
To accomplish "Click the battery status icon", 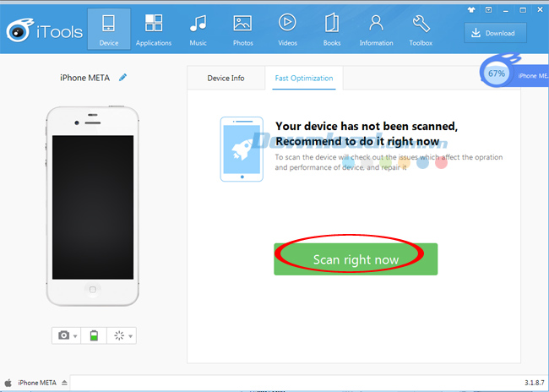I will point(94,335).
